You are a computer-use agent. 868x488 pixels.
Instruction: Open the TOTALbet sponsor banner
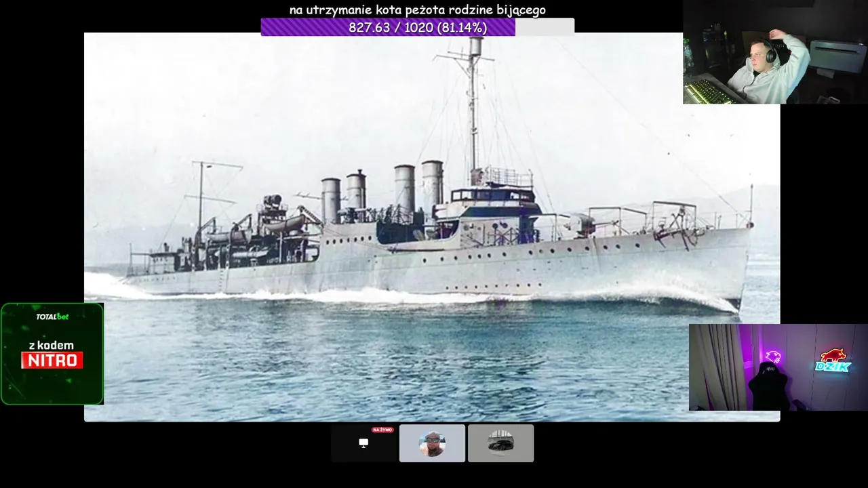[x=52, y=354]
